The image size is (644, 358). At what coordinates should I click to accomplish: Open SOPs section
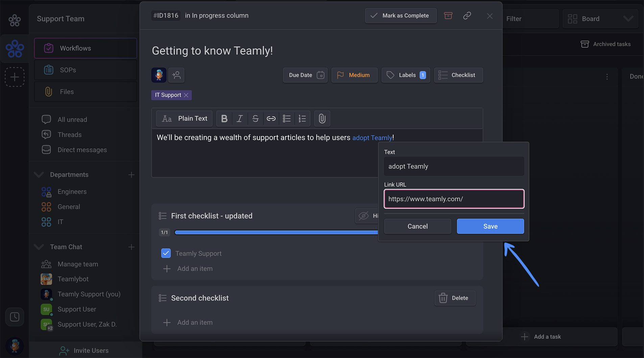86,70
